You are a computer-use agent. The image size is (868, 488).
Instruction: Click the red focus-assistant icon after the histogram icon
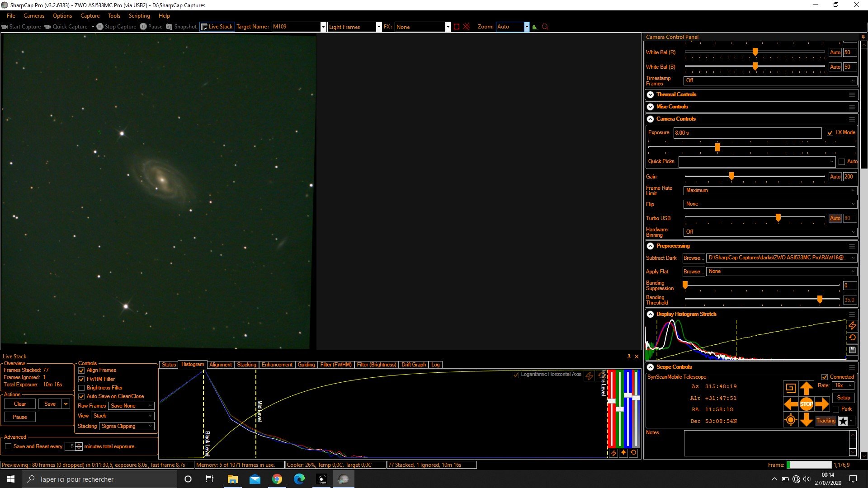545,27
